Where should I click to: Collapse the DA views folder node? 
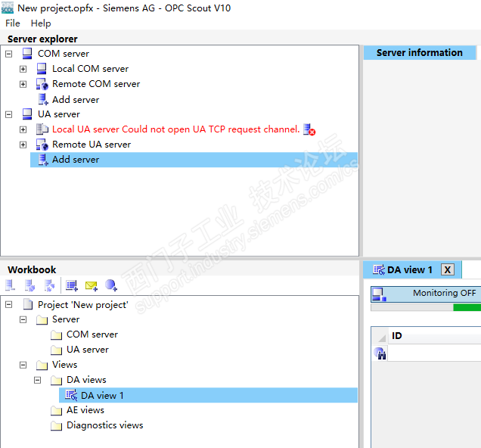point(37,380)
